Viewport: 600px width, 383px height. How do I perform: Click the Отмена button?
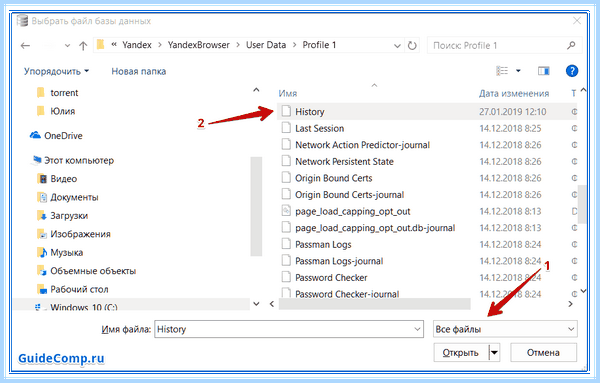click(543, 352)
